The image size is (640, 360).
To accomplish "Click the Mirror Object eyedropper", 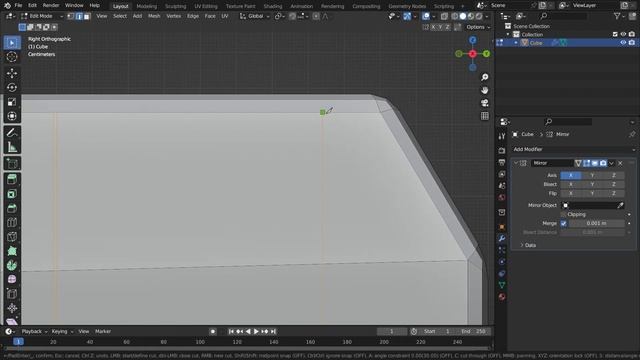I will [x=620, y=205].
